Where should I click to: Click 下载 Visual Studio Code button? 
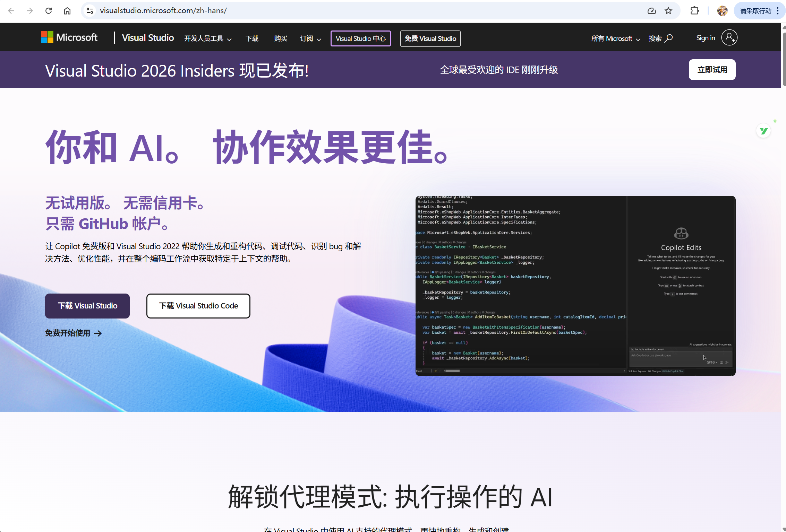[198, 306]
